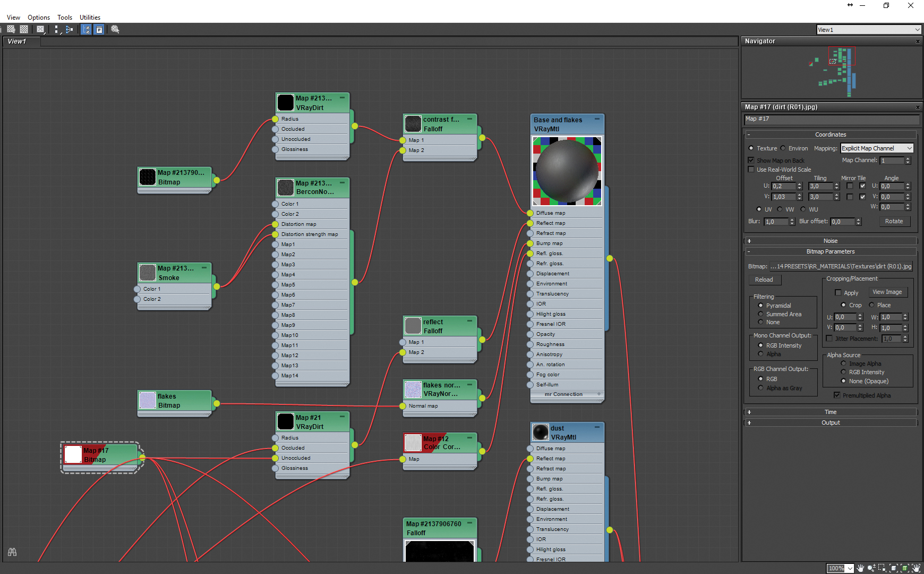This screenshot has width=924, height=574.
Task: Open the Options menu
Action: tap(39, 18)
